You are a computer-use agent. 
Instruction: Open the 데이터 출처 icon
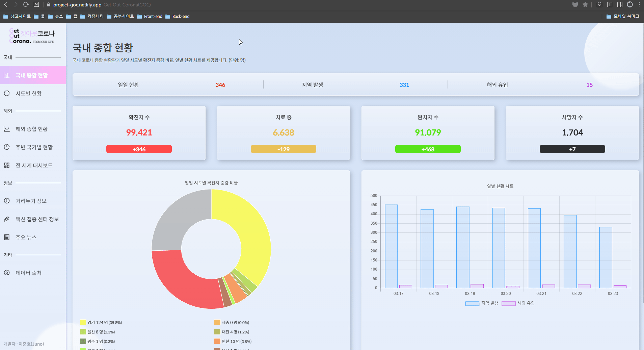point(7,273)
